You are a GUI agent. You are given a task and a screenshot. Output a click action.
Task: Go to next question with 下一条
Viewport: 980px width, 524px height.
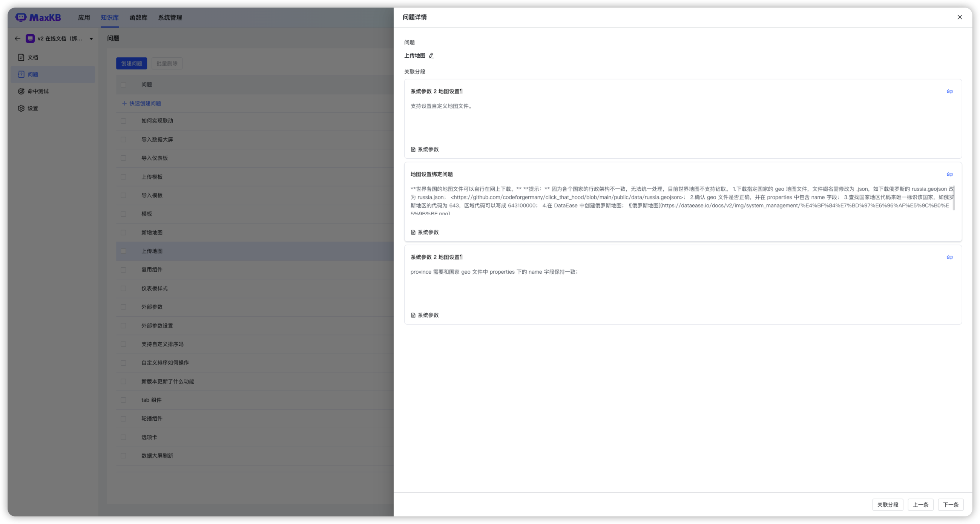tap(950, 505)
